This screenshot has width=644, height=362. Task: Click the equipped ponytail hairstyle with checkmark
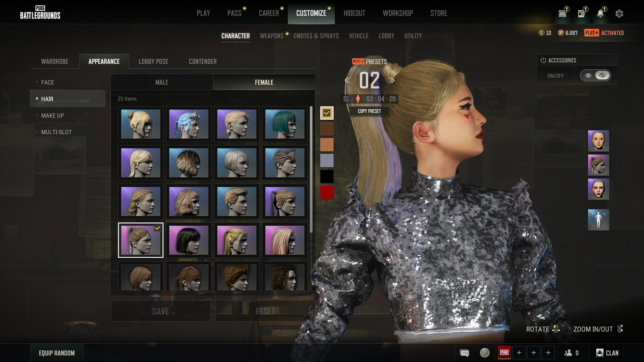point(141,240)
